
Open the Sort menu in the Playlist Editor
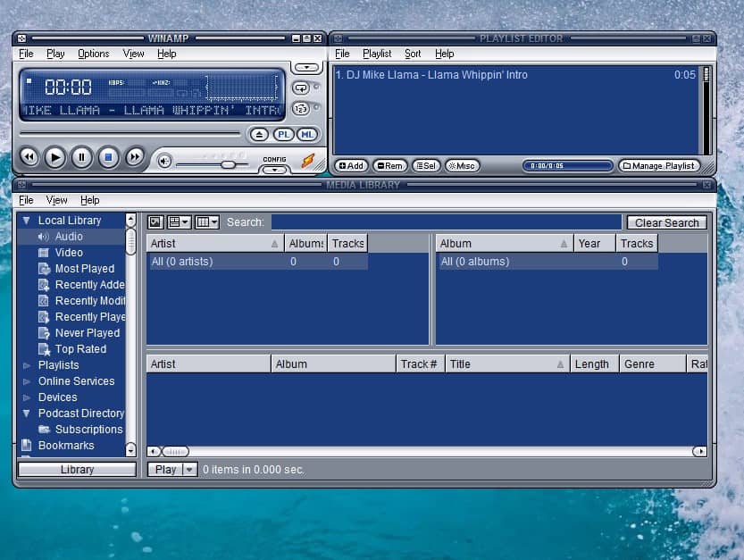[413, 54]
